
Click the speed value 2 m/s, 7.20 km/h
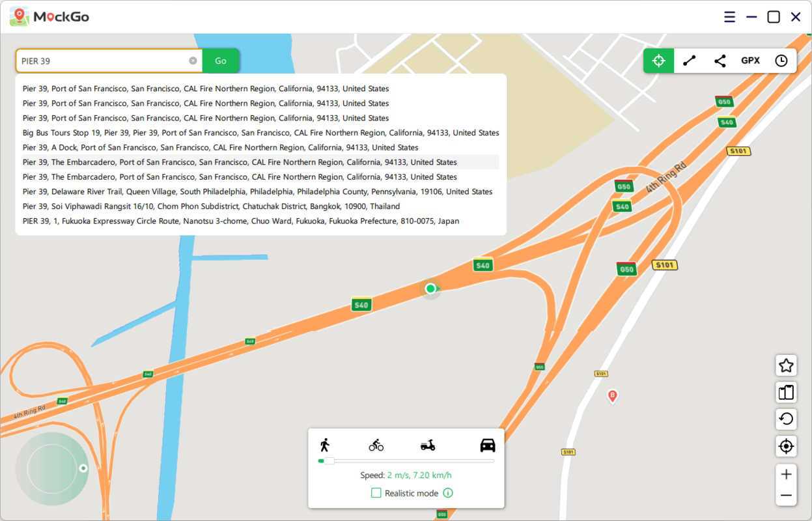(419, 475)
